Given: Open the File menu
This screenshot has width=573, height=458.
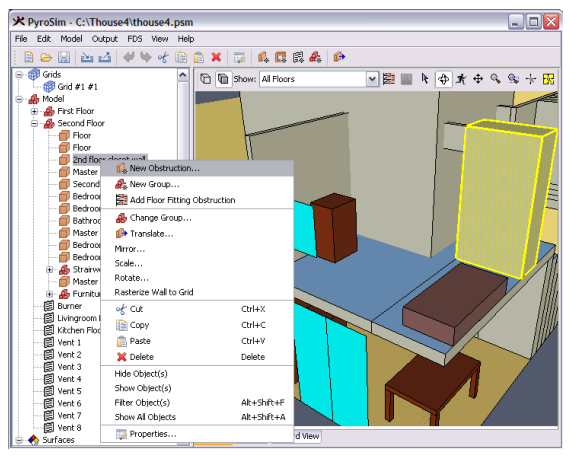Looking at the screenshot, I should tap(21, 39).
